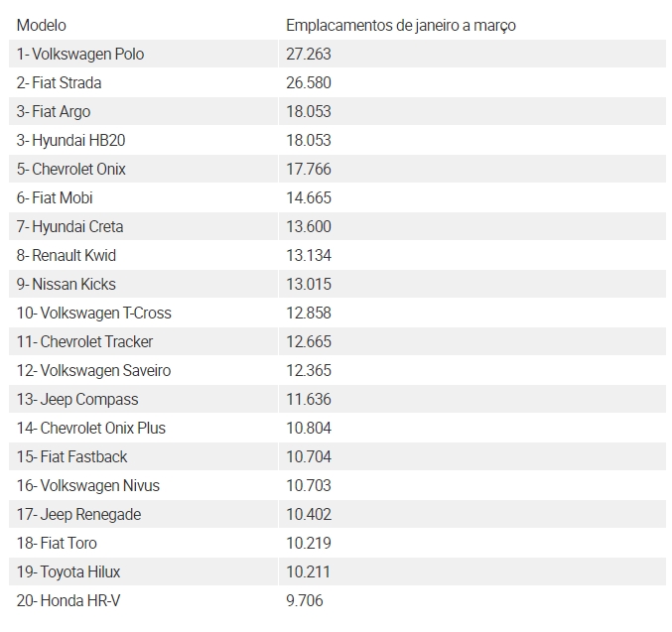
Task: Click the Hyundai HB20 model name
Action: coord(71,140)
